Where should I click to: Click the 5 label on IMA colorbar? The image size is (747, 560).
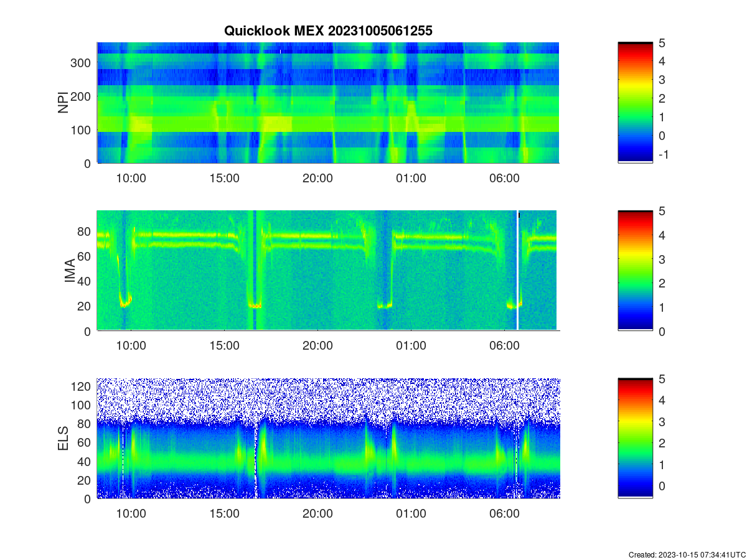tap(662, 211)
